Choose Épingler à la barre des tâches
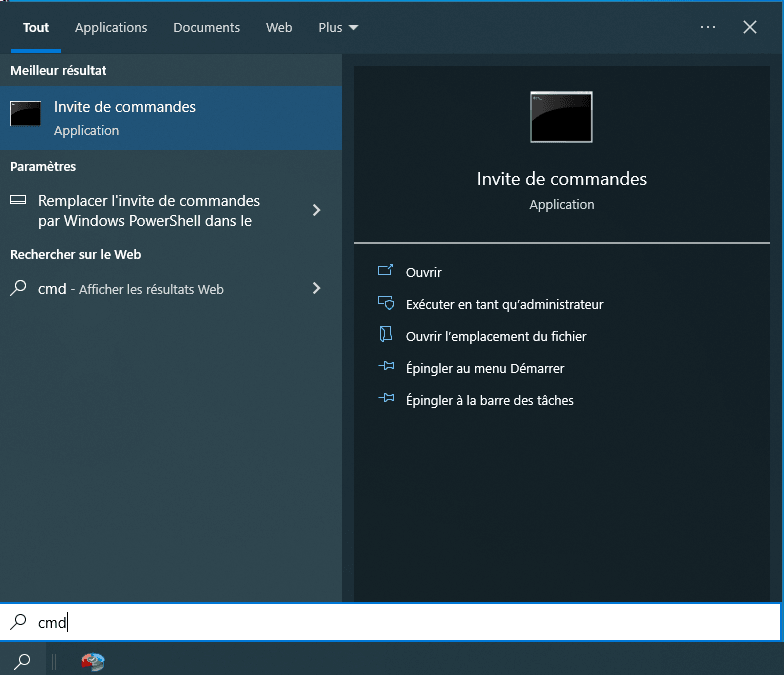The width and height of the screenshot is (784, 675). tap(489, 400)
